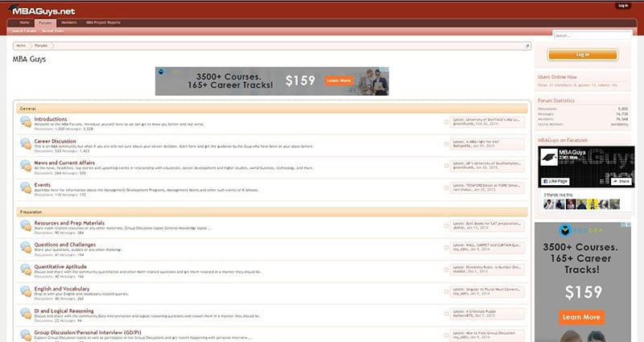
Task: Focus the Search input field
Action: pyautogui.click(x=592, y=35)
